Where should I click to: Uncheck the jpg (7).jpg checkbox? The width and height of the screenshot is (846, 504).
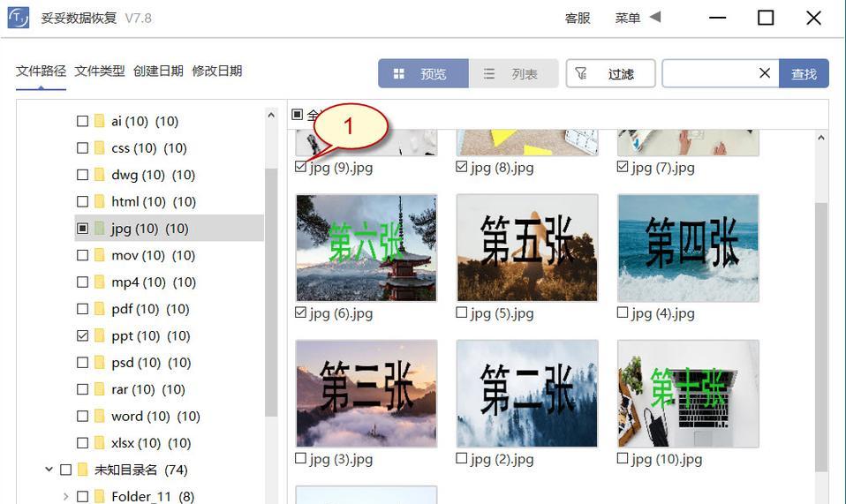point(623,167)
